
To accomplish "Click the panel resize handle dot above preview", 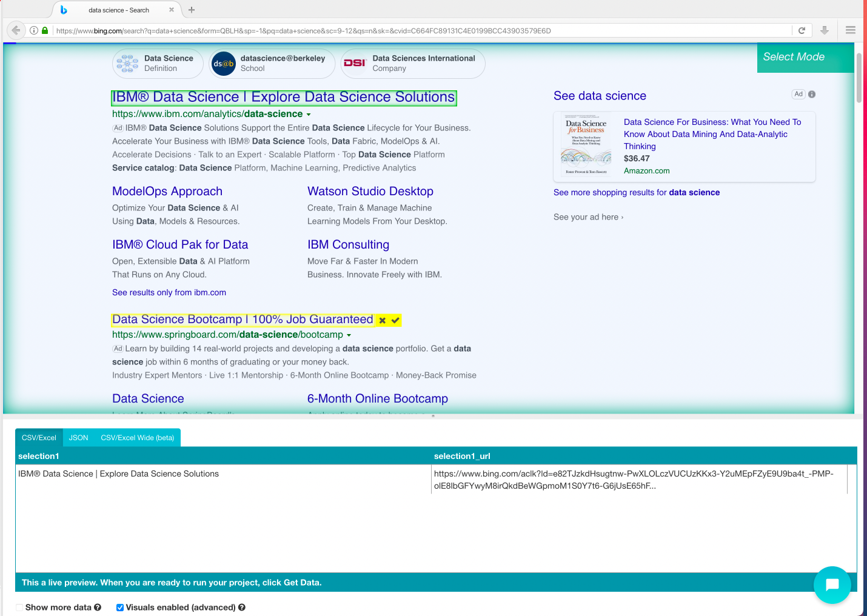I will point(433,416).
